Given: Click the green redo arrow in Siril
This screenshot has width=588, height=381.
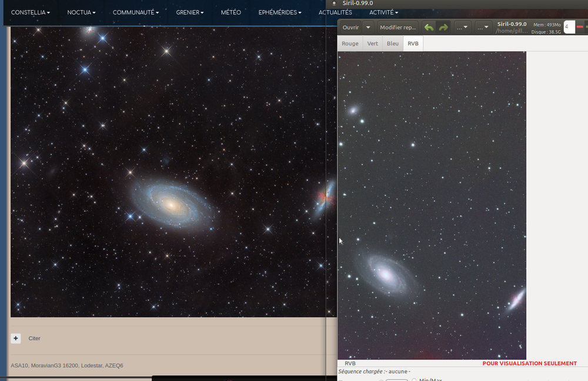Looking at the screenshot, I should pos(443,28).
